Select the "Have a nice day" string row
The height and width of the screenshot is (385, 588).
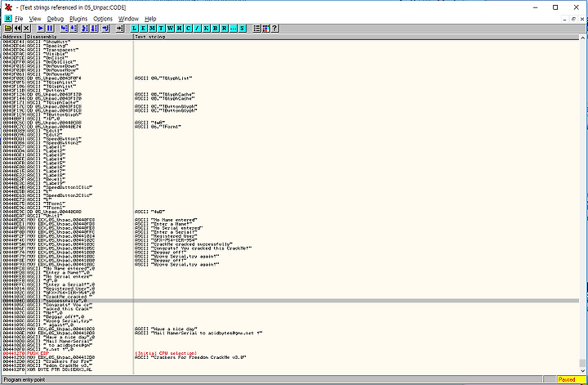coord(291,329)
